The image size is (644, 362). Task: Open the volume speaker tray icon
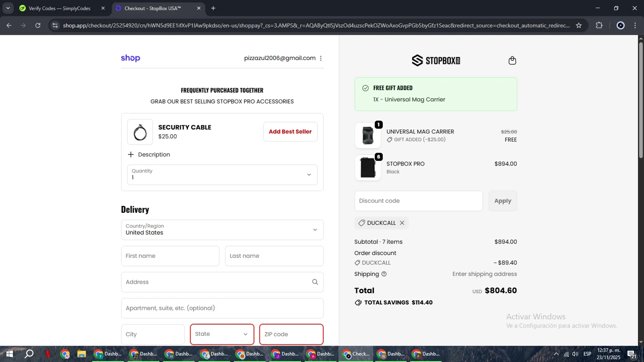point(575,354)
